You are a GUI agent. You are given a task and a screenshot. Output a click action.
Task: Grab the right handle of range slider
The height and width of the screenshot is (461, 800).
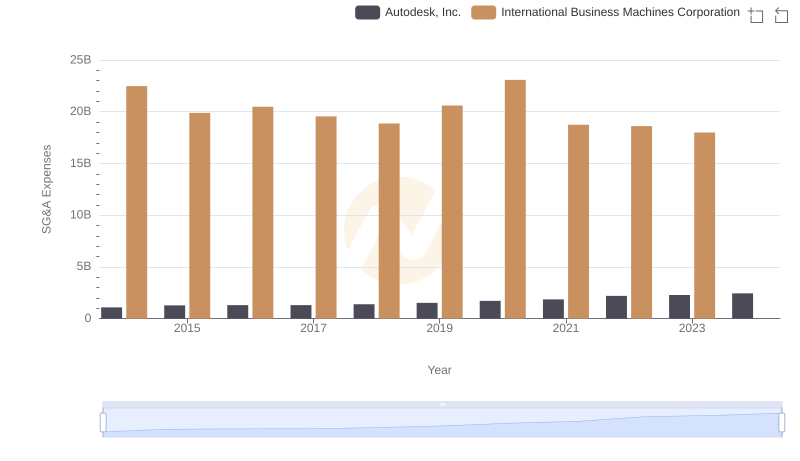[x=781, y=423]
